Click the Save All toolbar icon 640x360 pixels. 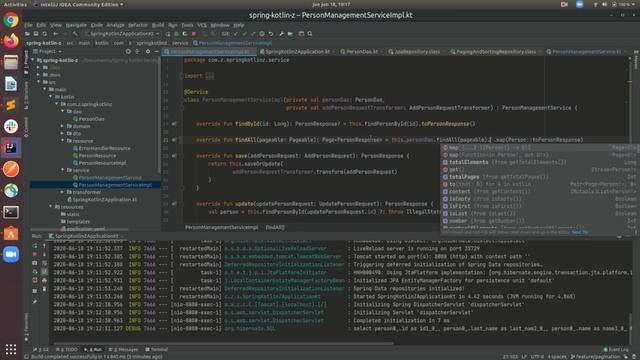[36, 34]
